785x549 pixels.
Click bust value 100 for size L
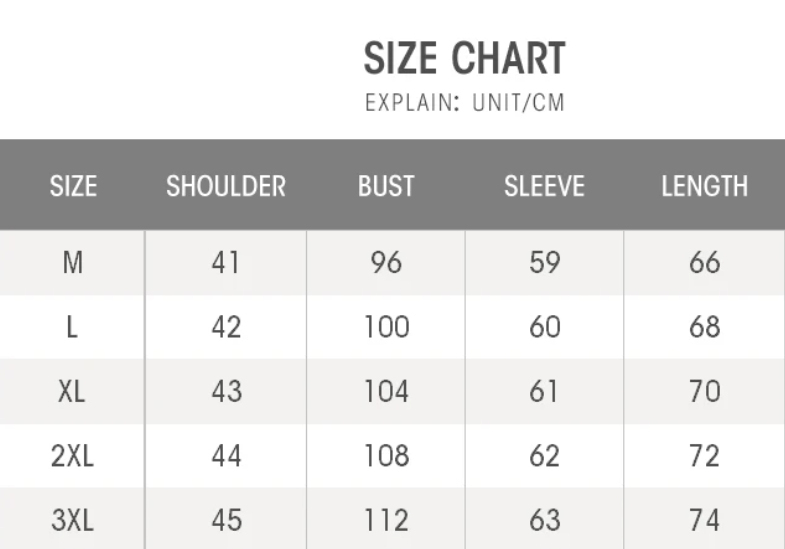pos(386,327)
